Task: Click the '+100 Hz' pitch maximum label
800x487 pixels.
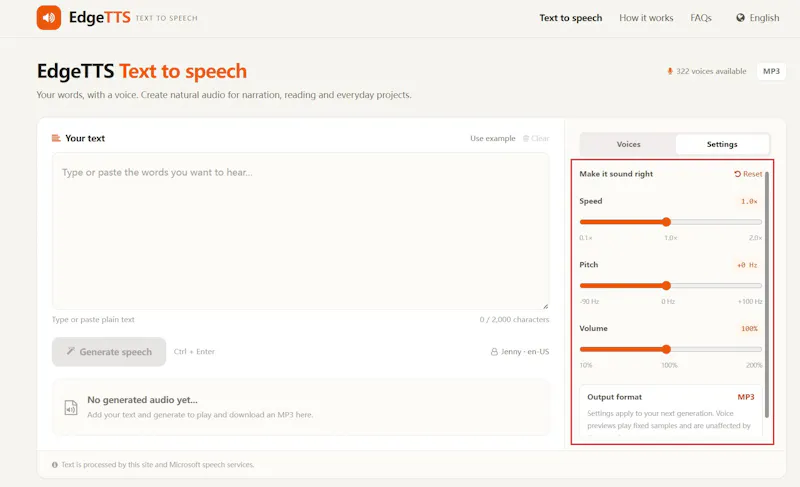Action: coord(749,301)
